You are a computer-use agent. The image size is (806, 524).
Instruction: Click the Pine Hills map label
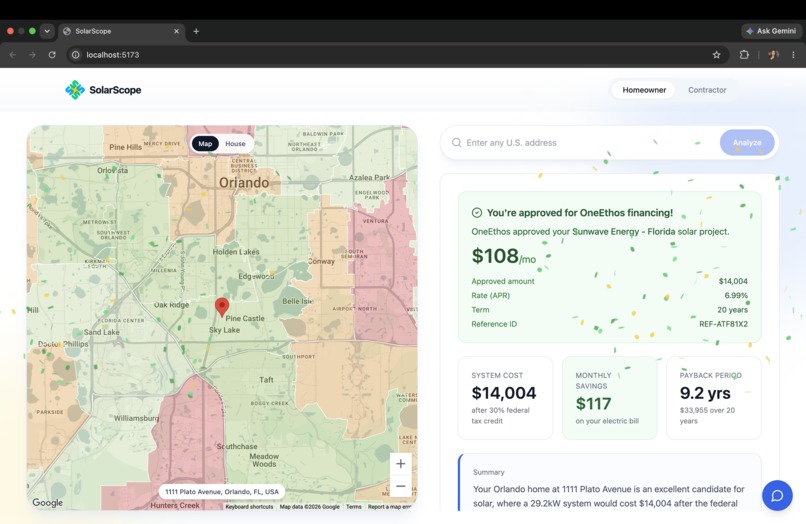pyautogui.click(x=125, y=147)
